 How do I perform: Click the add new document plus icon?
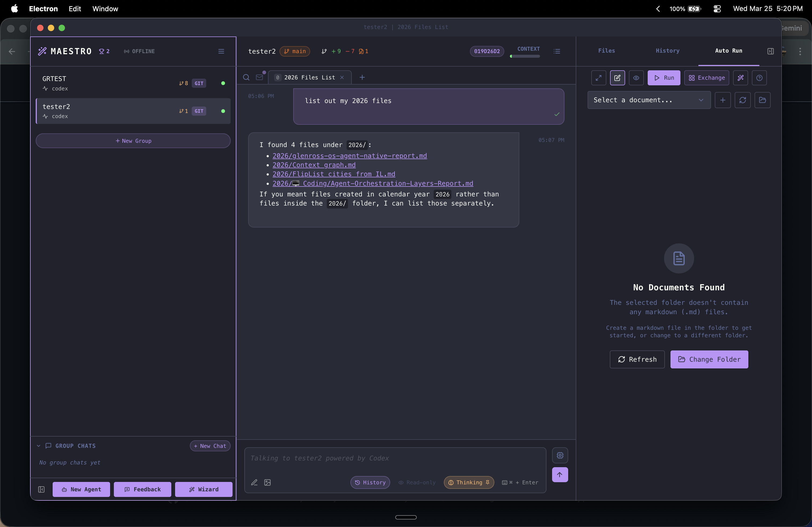tap(723, 100)
